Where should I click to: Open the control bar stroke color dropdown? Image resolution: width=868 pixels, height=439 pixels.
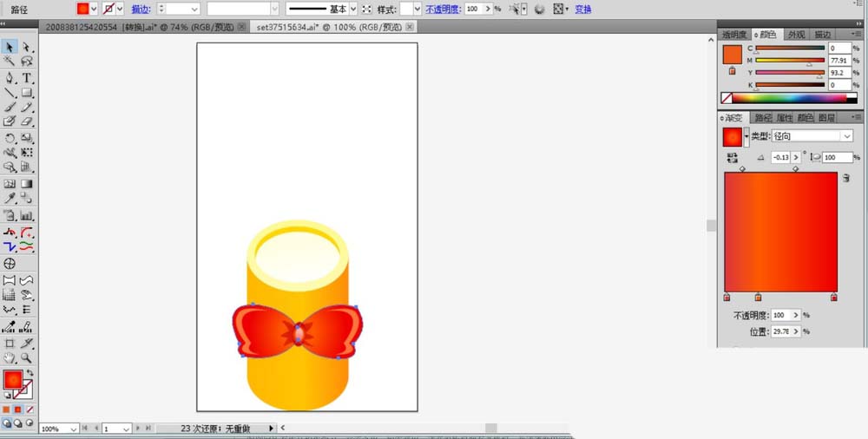click(x=120, y=9)
